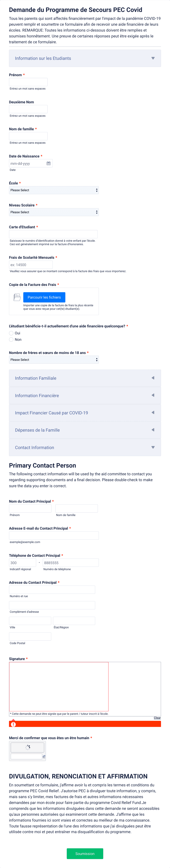Viewport: 170px width, 868px height.
Task: Clear the signature with Clear link
Action: click(157, 718)
